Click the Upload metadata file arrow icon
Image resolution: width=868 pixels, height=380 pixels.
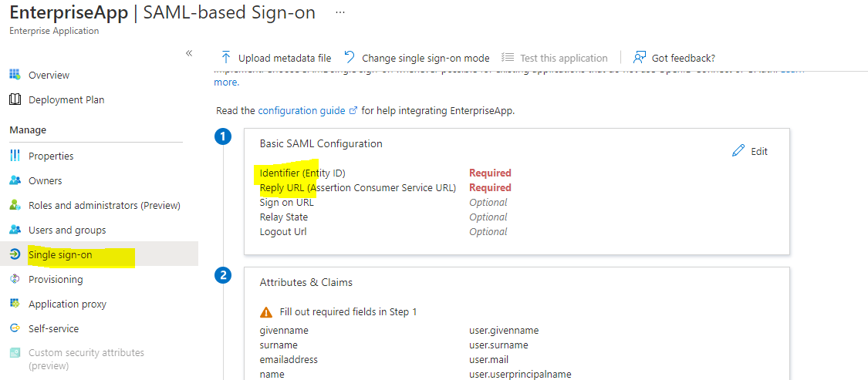(226, 58)
